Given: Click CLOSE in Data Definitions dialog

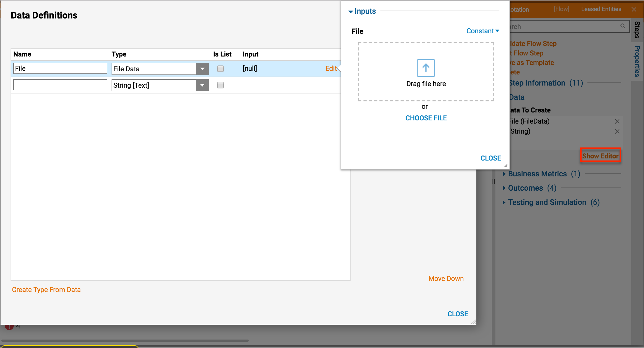Looking at the screenshot, I should point(458,314).
